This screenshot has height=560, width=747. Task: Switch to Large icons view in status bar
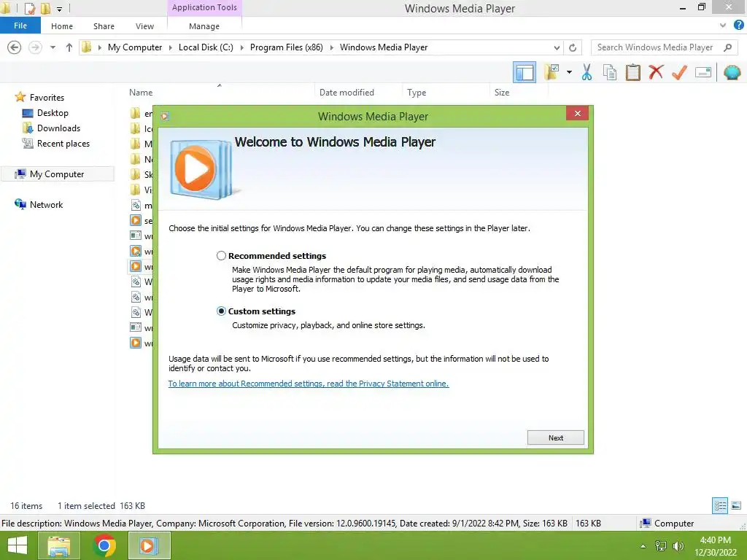[x=736, y=506]
